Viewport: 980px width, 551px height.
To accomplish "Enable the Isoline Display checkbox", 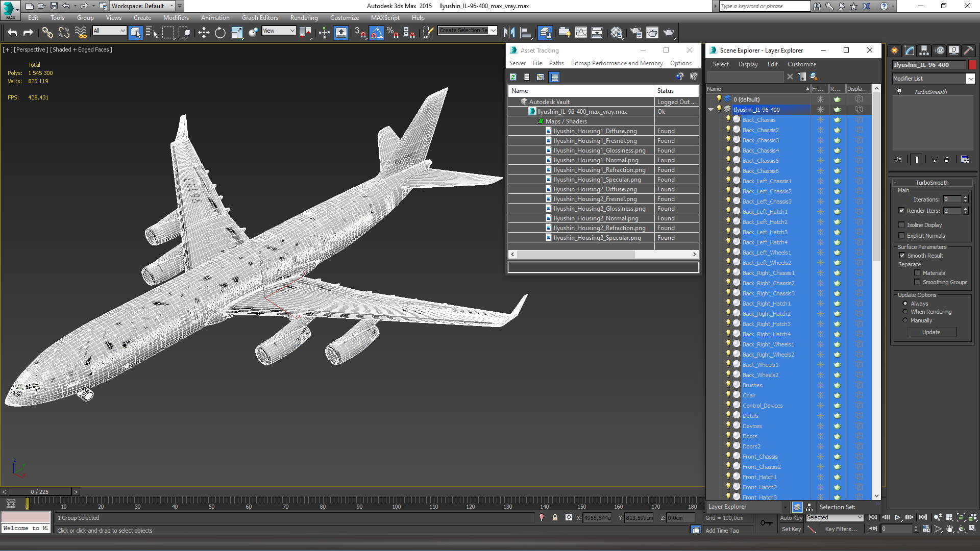I will pyautogui.click(x=902, y=225).
